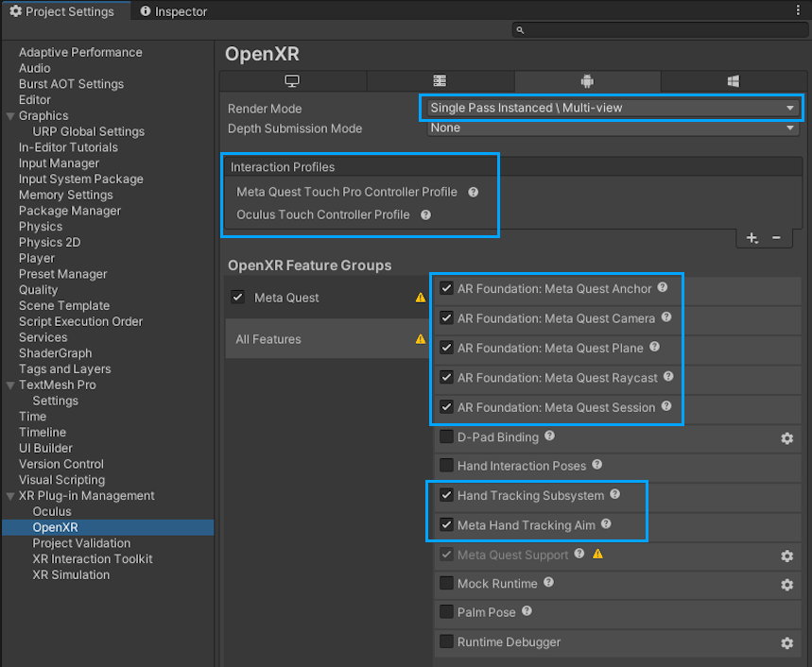Add an interaction profile with the plus button
This screenshot has width=812, height=667.
pos(752,237)
